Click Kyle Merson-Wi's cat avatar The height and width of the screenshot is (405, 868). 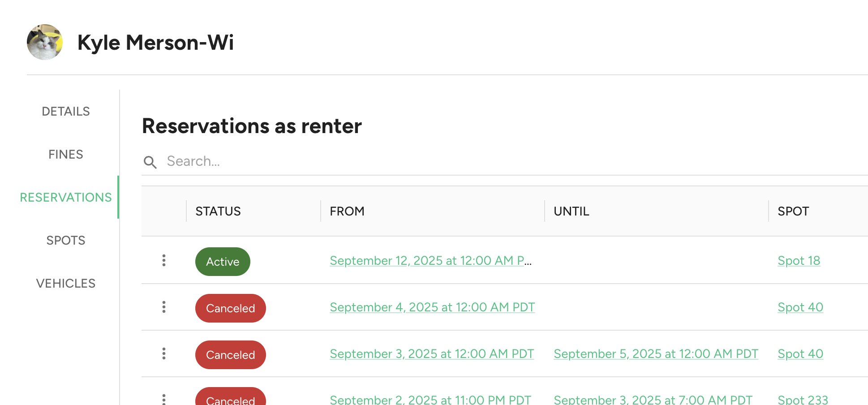[x=45, y=42]
